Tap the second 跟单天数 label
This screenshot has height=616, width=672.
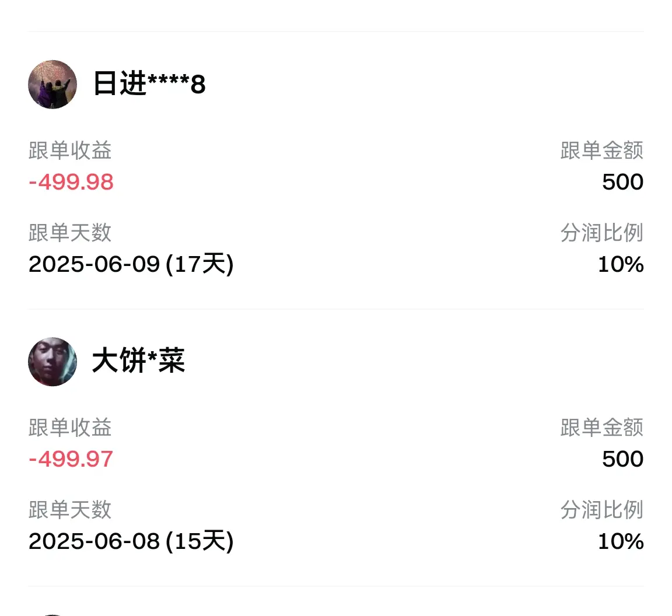(x=70, y=510)
